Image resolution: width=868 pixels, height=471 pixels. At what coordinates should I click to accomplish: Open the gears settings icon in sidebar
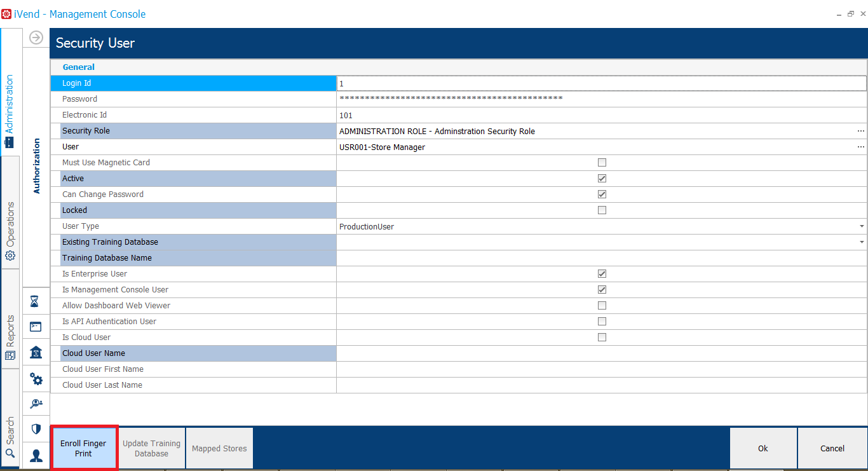pos(36,379)
